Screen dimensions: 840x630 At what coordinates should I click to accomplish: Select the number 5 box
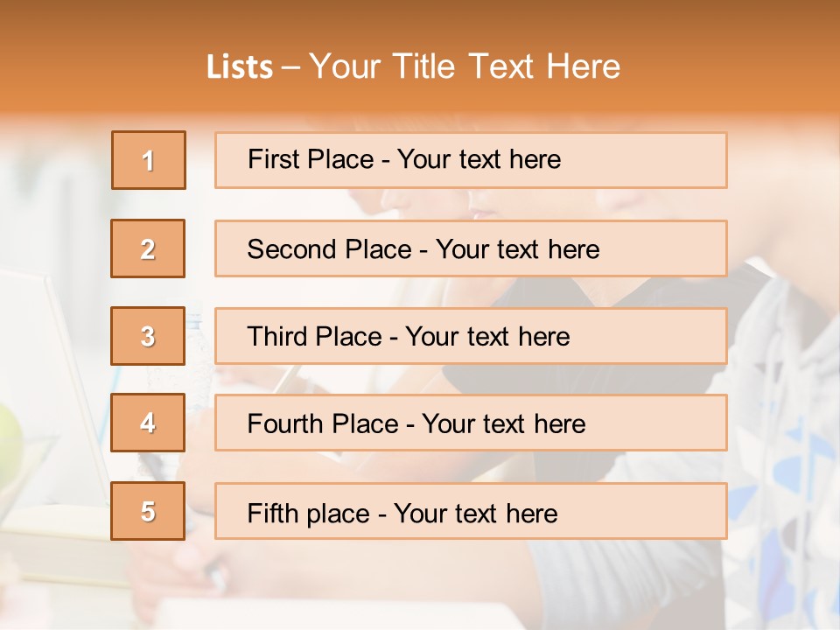tap(148, 511)
